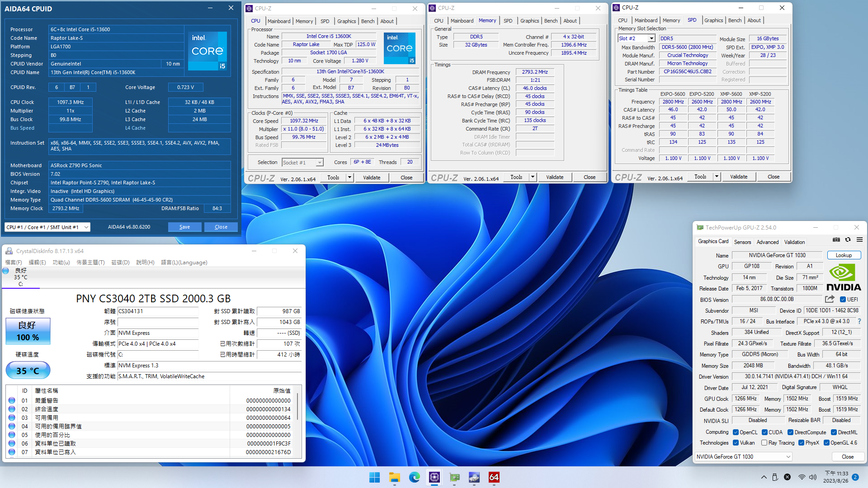This screenshot has height=488, width=868.
Task: Click the black X tray icon
Action: click(787, 477)
